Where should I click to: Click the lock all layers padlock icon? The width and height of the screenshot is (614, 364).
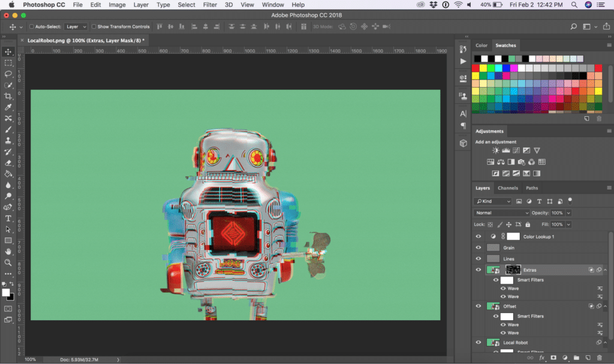point(528,224)
